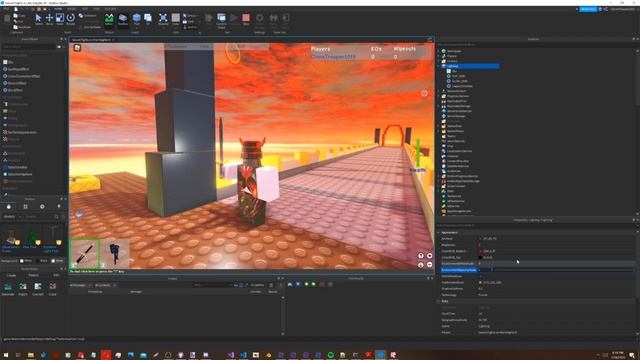Select the sword tool in the hotbar
Image resolution: width=640 pixels, height=360 pixels.
(85, 253)
